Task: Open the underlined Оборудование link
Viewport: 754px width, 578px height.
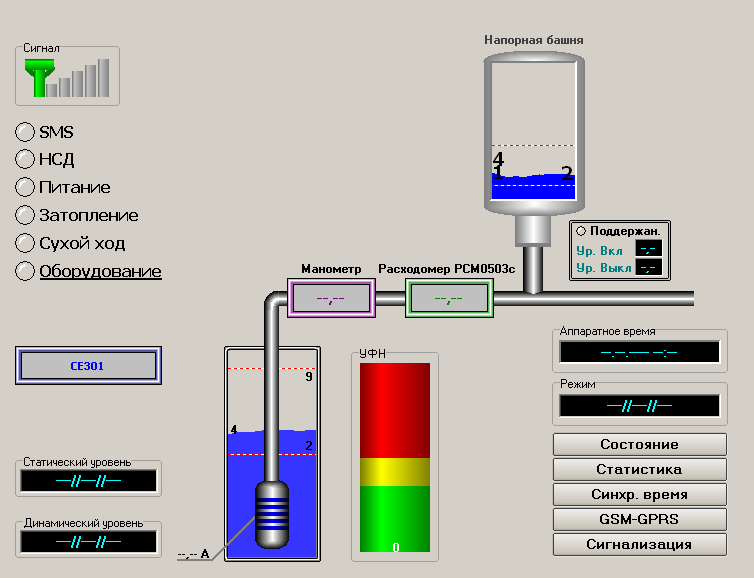Action: (100, 271)
